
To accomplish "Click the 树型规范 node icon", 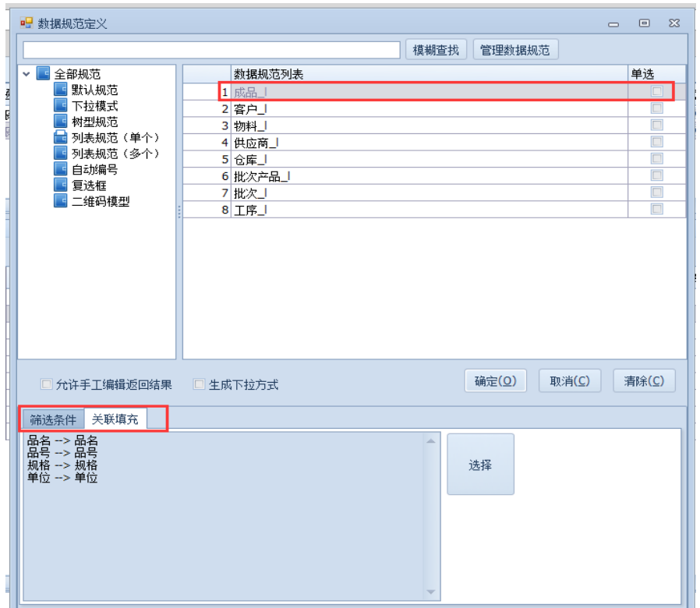I will (x=61, y=122).
